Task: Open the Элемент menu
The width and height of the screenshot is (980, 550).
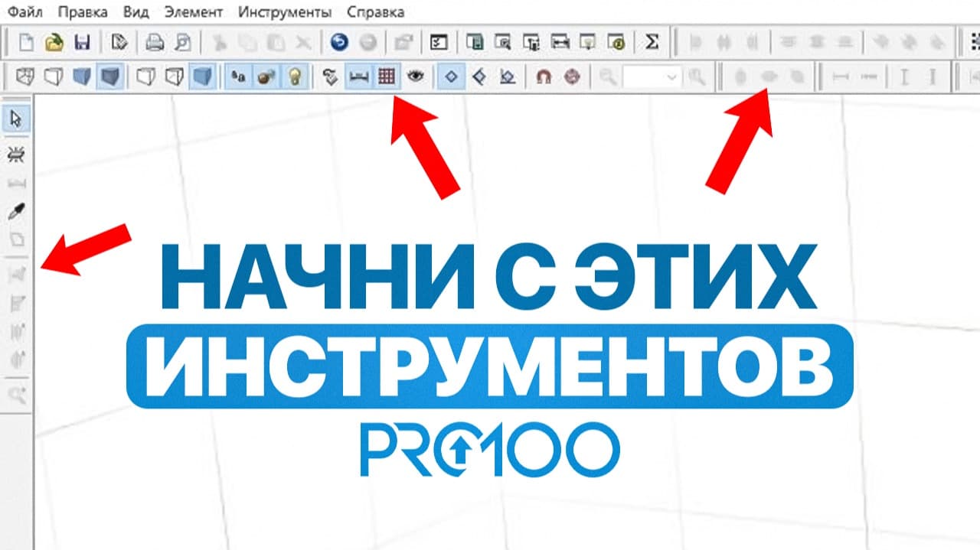Action: pyautogui.click(x=194, y=12)
